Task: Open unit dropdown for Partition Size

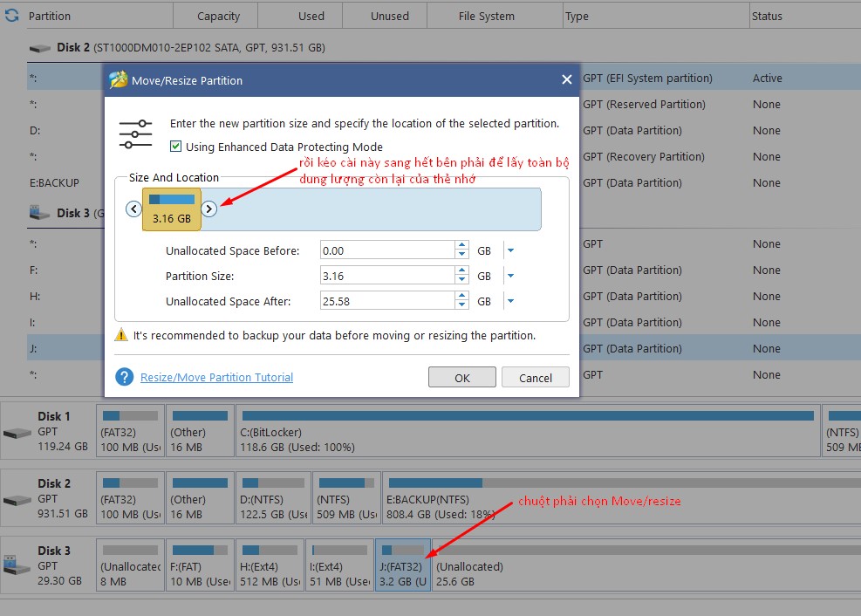Action: click(x=511, y=277)
